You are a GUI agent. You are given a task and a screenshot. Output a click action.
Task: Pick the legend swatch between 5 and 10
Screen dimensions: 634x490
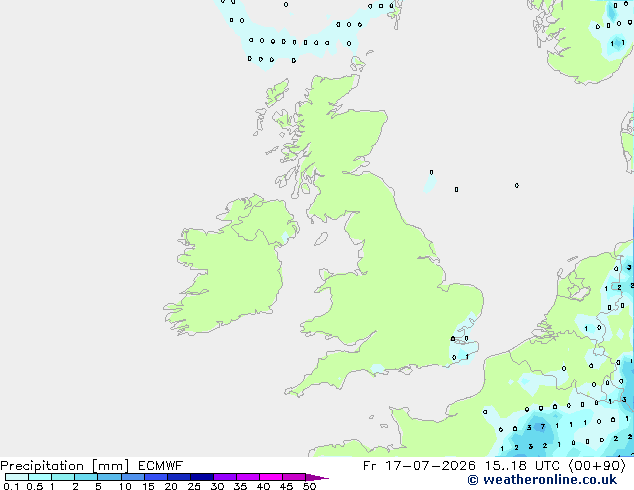(x=109, y=477)
